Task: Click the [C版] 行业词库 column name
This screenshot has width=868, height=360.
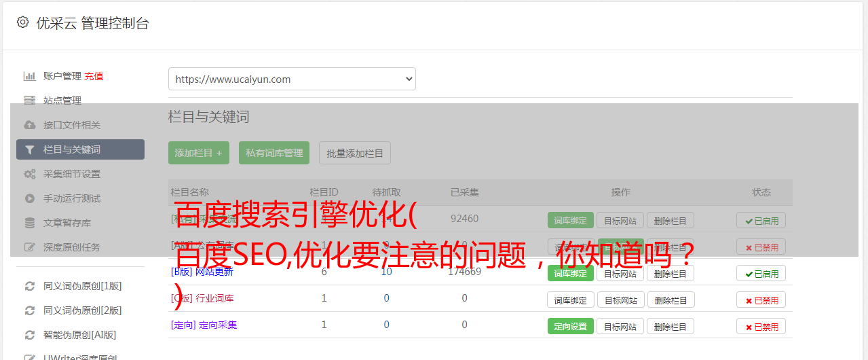Action: click(202, 298)
